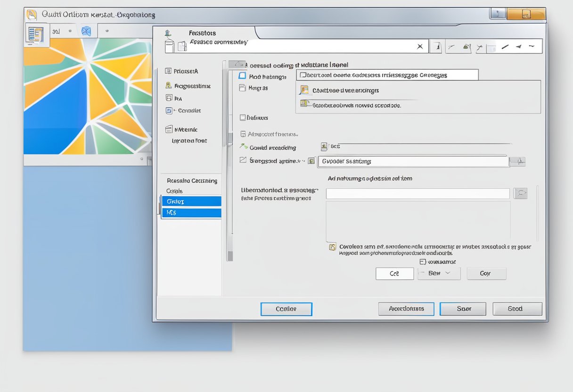Open the 'Gvogaer Sssnting' combo box

point(413,161)
